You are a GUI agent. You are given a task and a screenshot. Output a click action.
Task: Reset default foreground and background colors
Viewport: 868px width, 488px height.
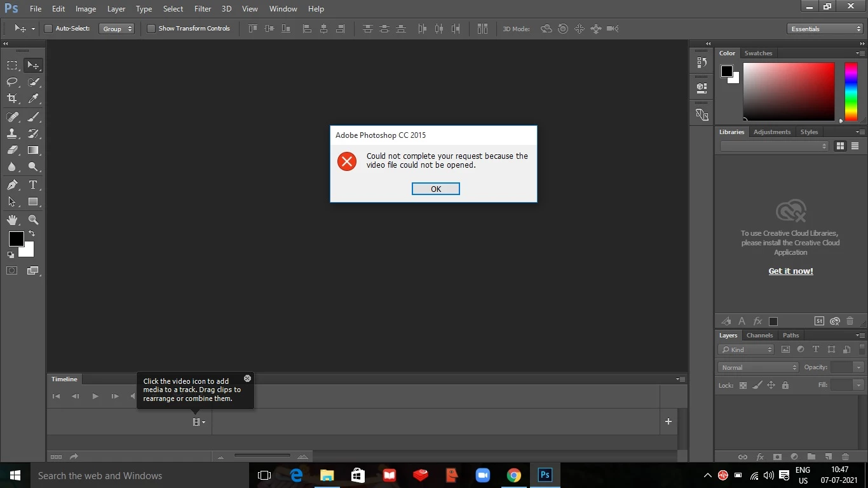[10, 255]
